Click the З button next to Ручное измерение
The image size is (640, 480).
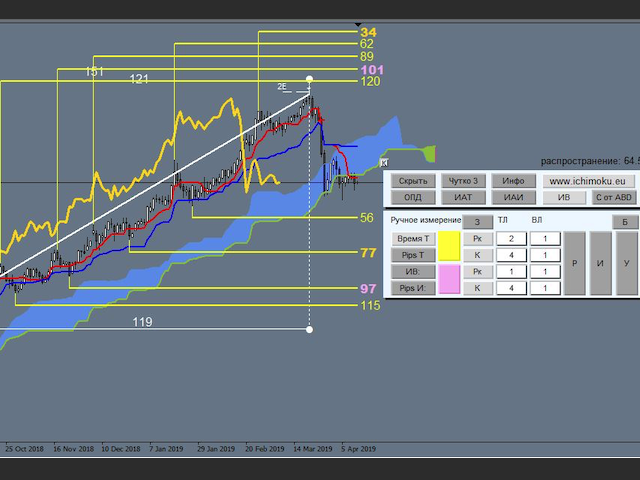point(477,222)
